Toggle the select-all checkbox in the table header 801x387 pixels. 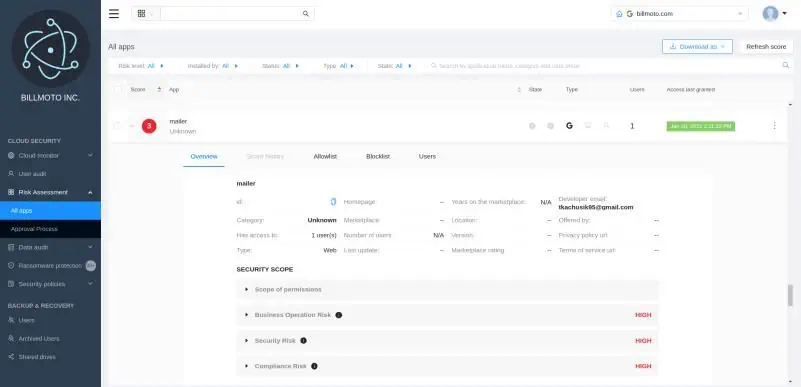(x=118, y=89)
